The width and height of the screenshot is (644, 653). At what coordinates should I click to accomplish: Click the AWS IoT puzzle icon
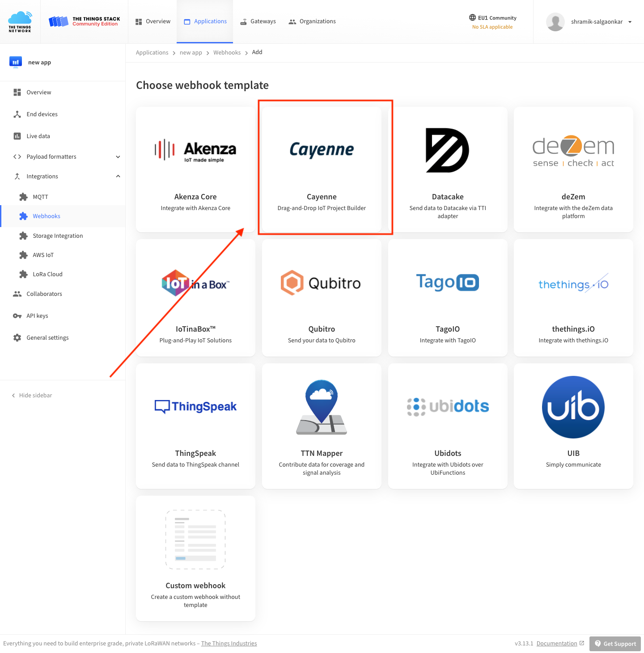[x=23, y=255]
